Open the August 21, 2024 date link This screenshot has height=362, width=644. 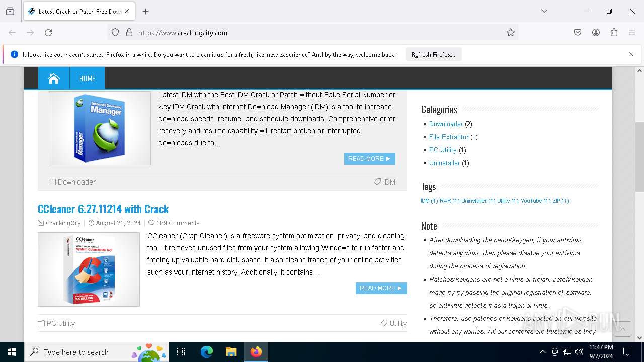118,223
